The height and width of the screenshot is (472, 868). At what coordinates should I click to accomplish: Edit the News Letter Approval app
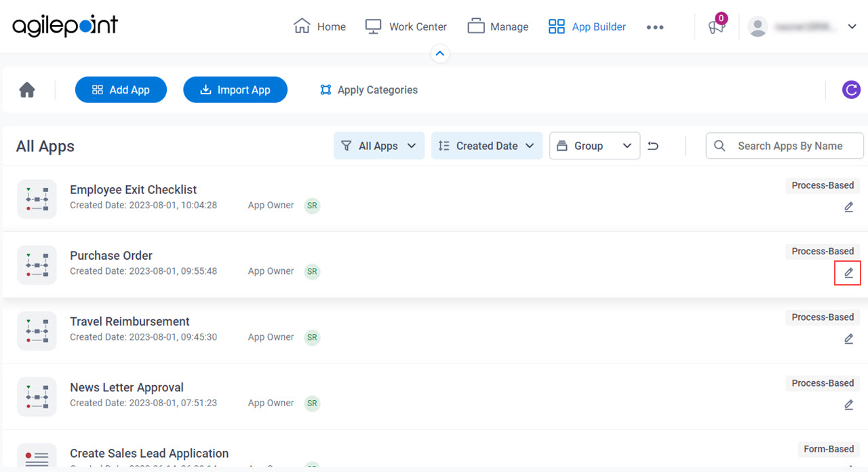click(x=848, y=404)
